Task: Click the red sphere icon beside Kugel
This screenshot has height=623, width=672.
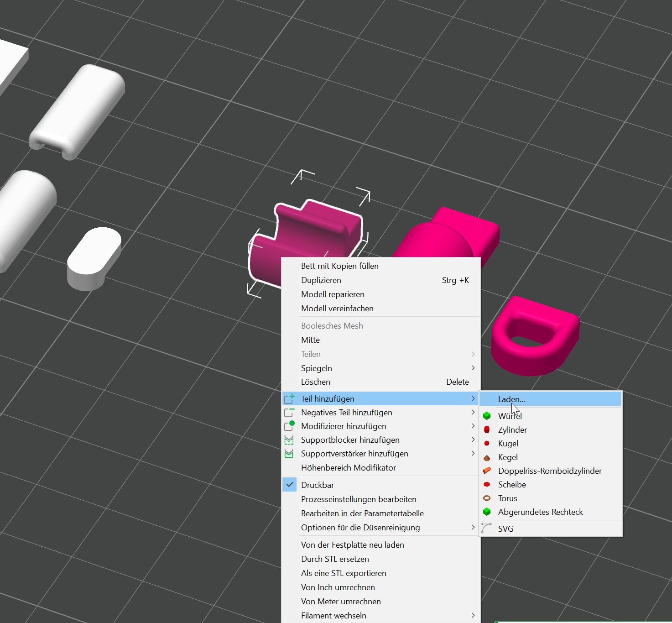Action: click(x=487, y=443)
